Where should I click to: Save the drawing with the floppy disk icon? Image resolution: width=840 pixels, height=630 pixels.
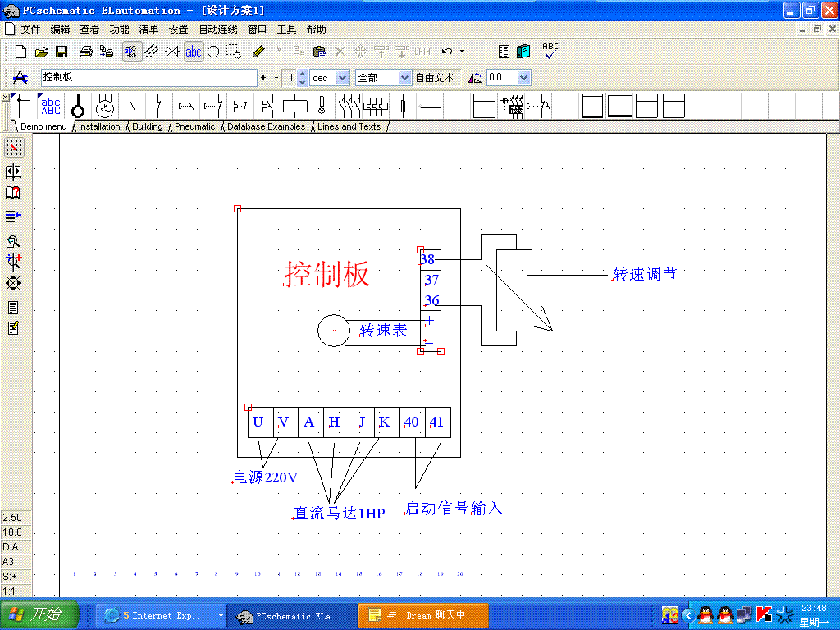pyautogui.click(x=62, y=52)
